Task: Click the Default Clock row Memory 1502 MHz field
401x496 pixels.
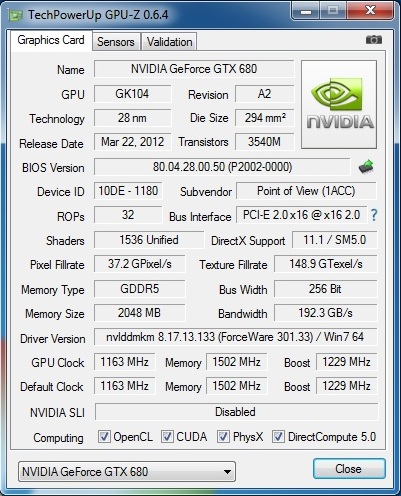Action: [x=237, y=386]
